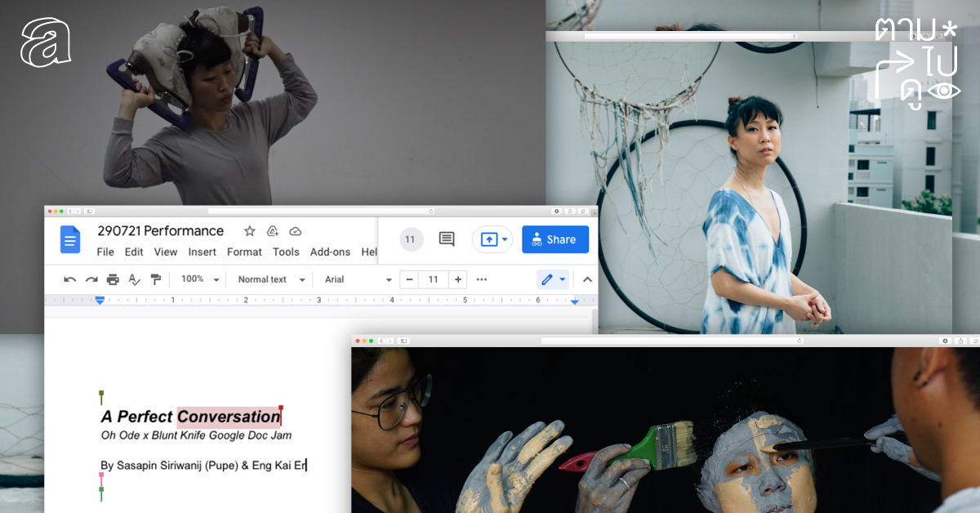
Task: Reload page in top-right Safari window
Action: 794,36
